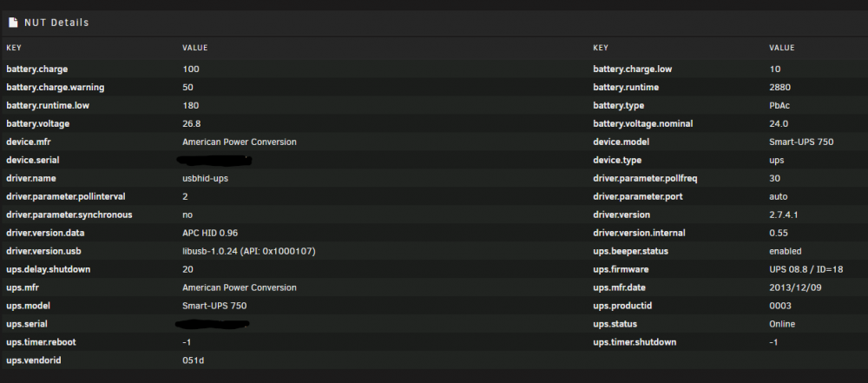This screenshot has width=868, height=383.
Task: Select the internal version 0.55
Action: 779,233
